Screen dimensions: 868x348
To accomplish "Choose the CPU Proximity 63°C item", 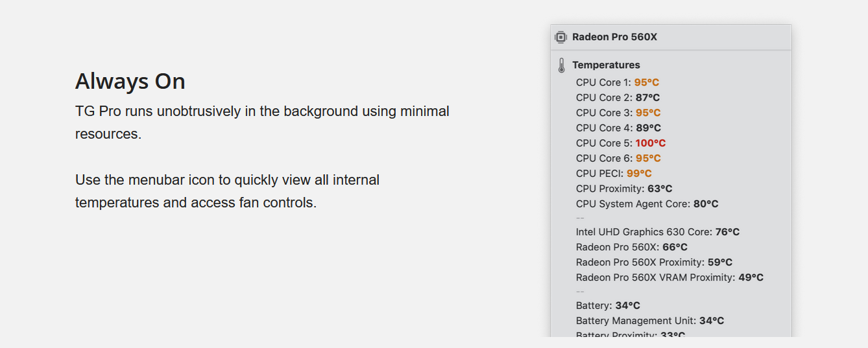I will pos(624,189).
